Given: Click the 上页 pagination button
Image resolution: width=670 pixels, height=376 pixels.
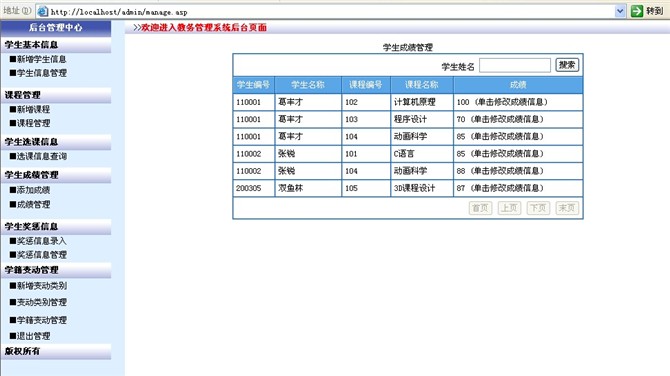Looking at the screenshot, I should point(509,208).
